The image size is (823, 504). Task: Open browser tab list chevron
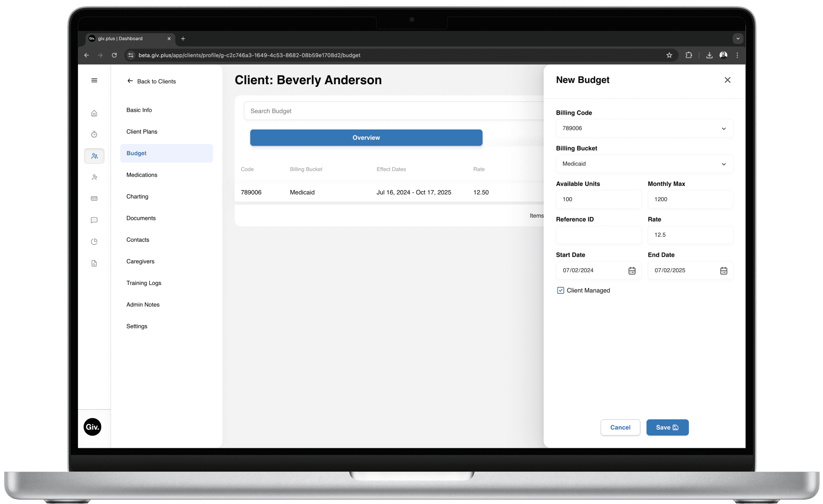tap(738, 38)
